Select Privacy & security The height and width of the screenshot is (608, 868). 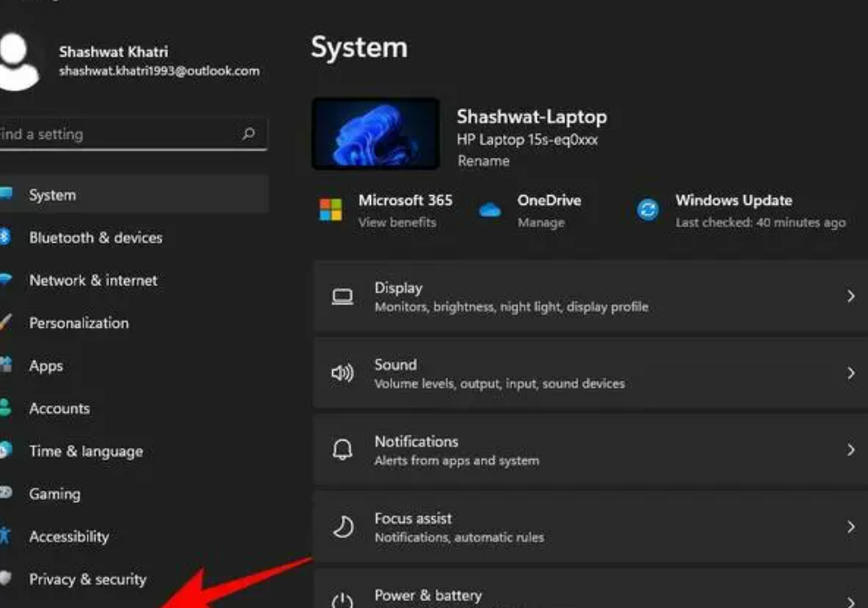pyautogui.click(x=134, y=579)
